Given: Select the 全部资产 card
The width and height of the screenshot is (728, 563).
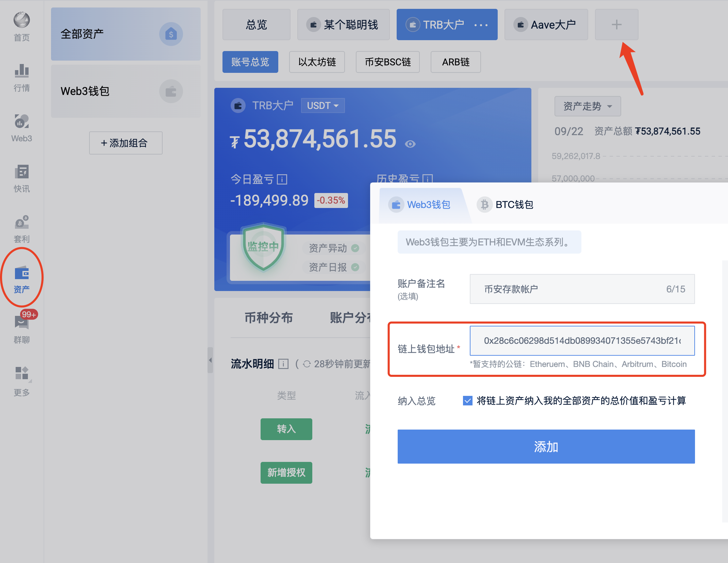Looking at the screenshot, I should pos(126,34).
